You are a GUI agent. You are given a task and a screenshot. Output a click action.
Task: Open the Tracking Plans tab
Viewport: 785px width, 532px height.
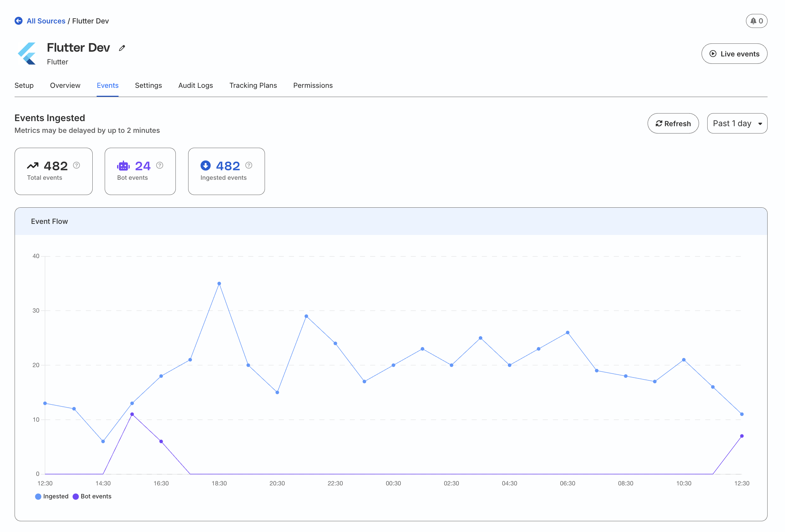point(253,85)
